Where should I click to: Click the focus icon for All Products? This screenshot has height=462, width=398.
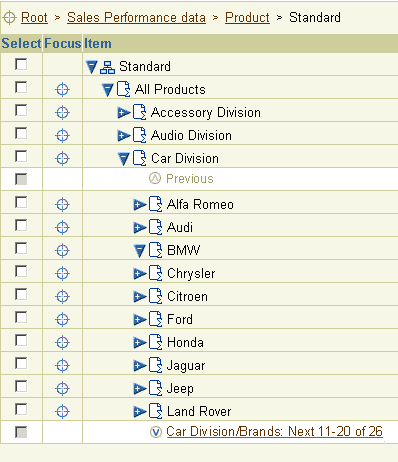pyautogui.click(x=62, y=89)
